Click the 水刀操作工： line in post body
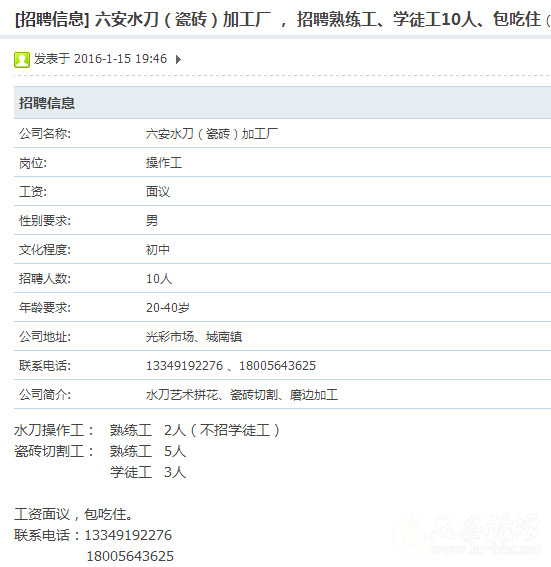The width and height of the screenshot is (551, 567). (147, 430)
